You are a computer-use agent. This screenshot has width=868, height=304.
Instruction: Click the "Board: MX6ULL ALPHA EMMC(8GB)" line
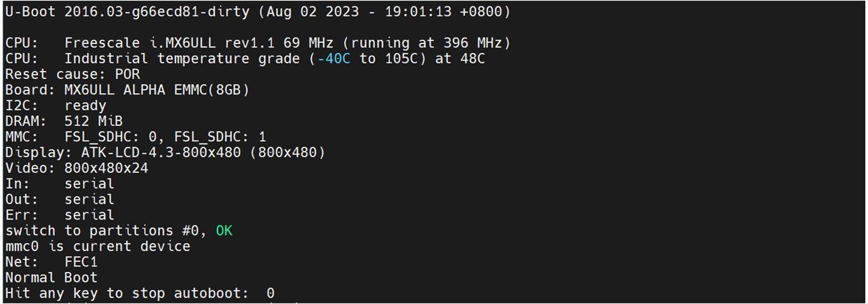click(131, 90)
